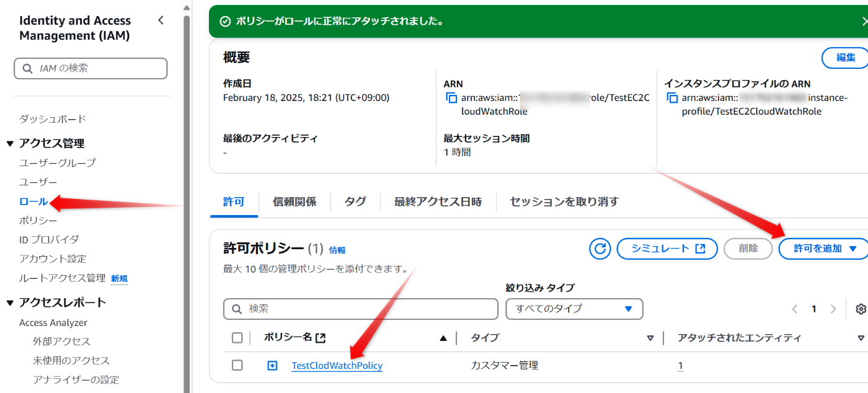Open アナライザーの設定 in the sidebar
This screenshot has width=868, height=393.
click(76, 379)
